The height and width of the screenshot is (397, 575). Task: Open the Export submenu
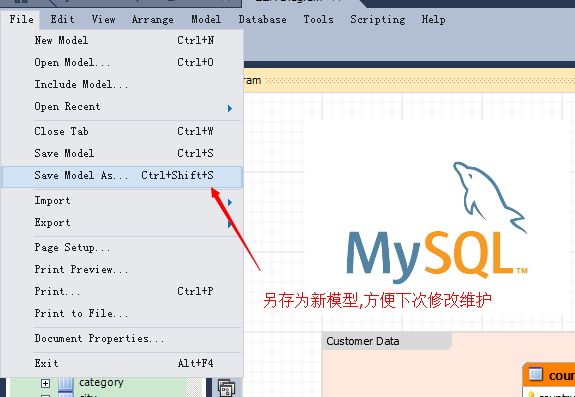pyautogui.click(x=122, y=223)
